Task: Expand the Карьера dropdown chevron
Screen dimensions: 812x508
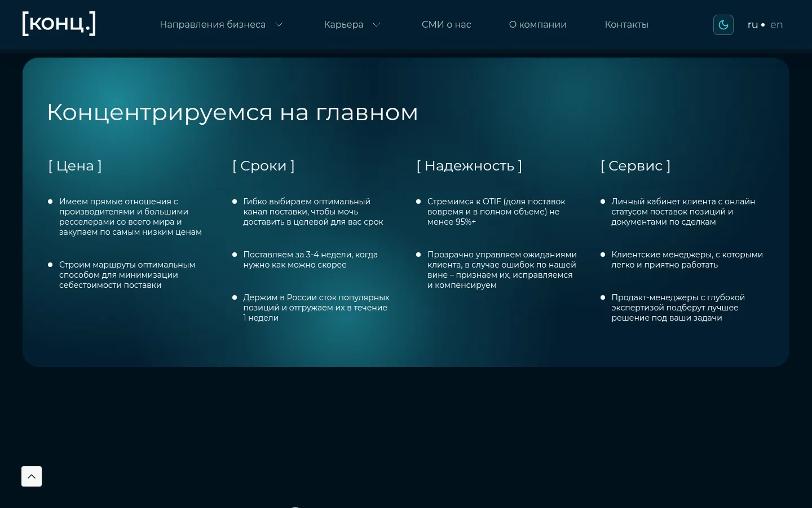Action: click(x=377, y=25)
